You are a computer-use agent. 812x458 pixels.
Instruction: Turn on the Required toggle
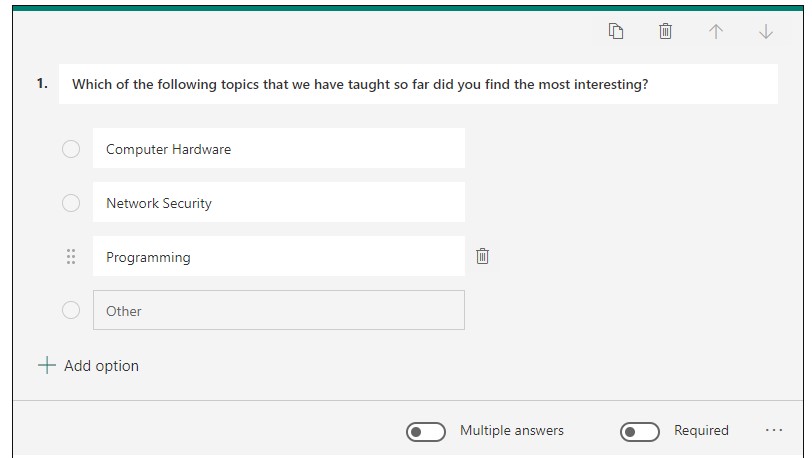point(640,432)
